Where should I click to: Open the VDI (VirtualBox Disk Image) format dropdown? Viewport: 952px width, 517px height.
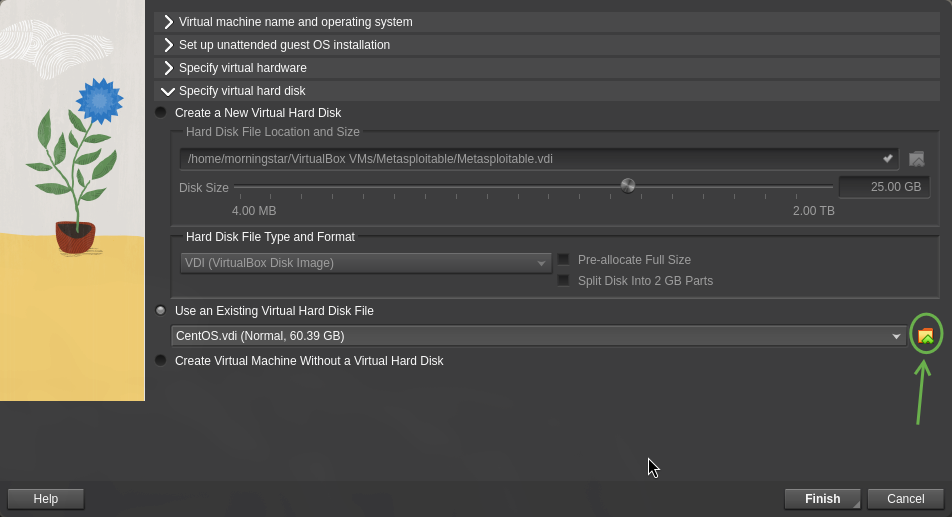tap(366, 263)
